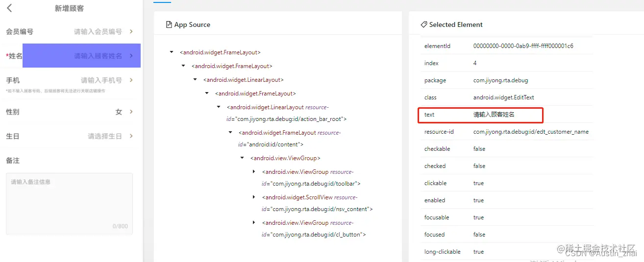Click the focused attribute row

506,235
